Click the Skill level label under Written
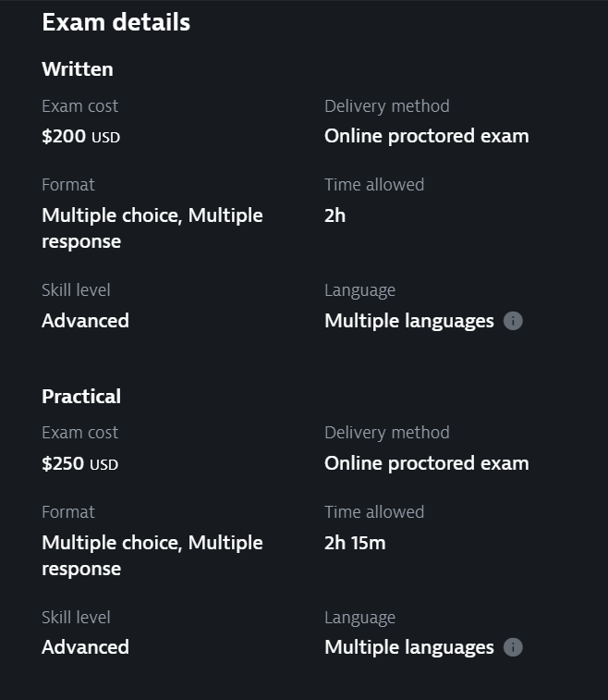The width and height of the screenshot is (608, 700). (76, 290)
